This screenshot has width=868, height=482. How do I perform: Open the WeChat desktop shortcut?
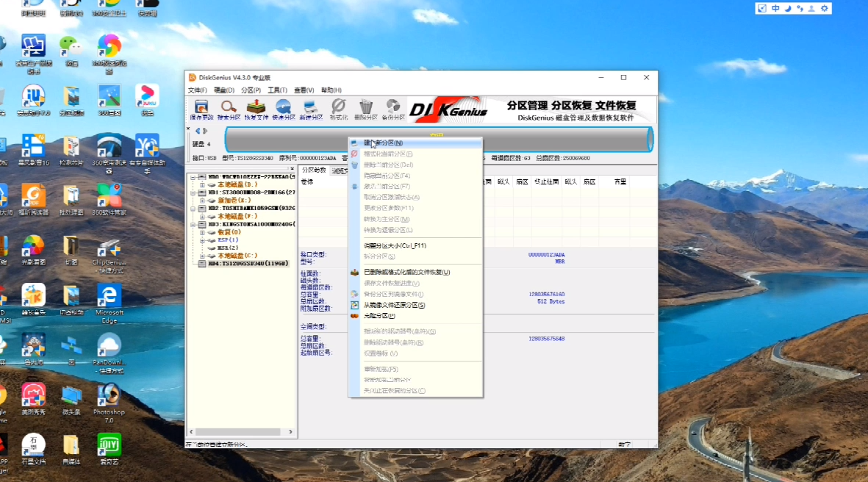pos(71,51)
